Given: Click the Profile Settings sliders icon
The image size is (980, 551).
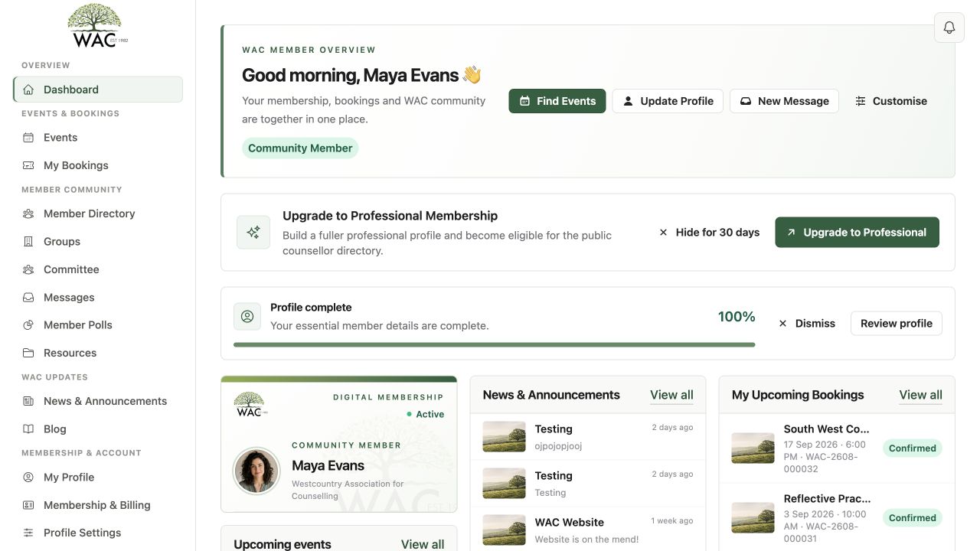Looking at the screenshot, I should (28, 533).
